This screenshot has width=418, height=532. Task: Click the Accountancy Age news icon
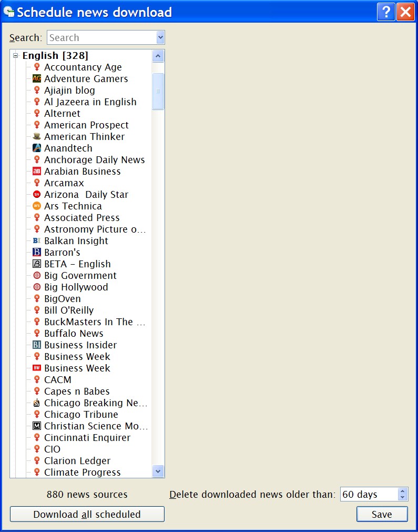(x=37, y=67)
